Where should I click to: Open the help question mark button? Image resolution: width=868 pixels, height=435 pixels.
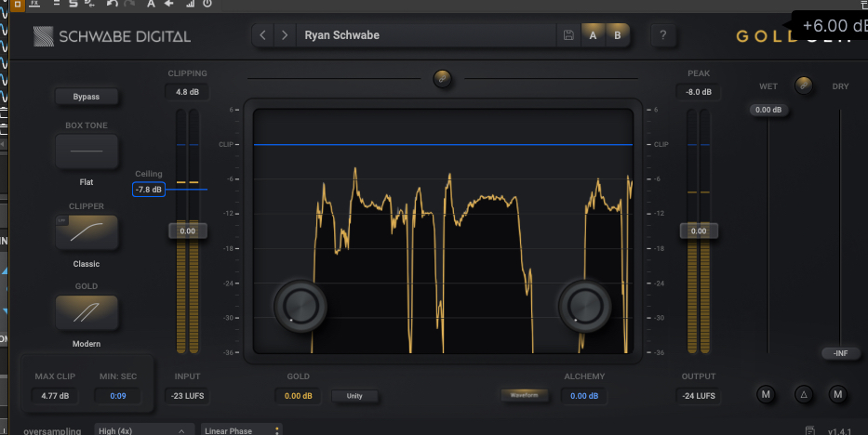662,36
